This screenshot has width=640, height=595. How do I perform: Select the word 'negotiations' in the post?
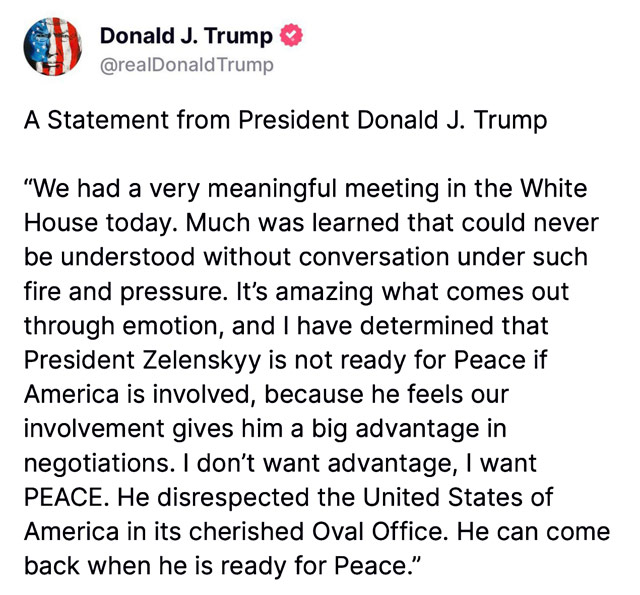(x=96, y=464)
